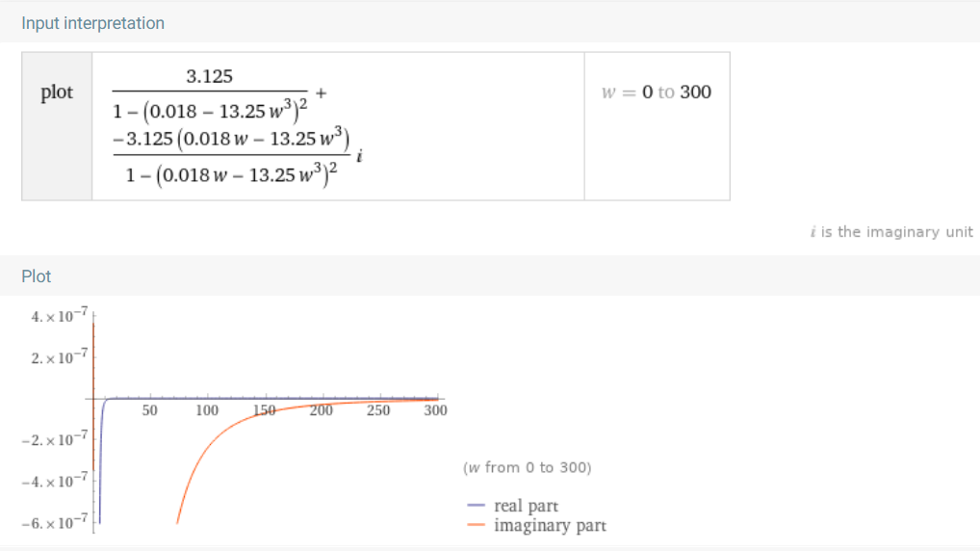
Task: Click the 3.125 numerator of the real term
Action: coord(209,76)
